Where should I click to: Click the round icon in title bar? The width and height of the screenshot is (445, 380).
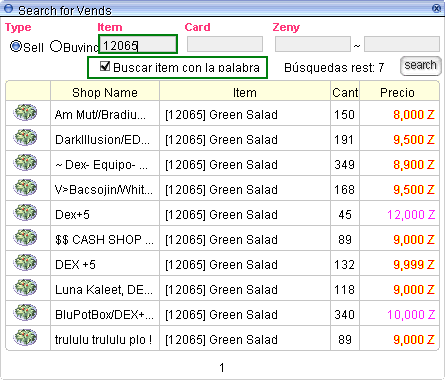pyautogui.click(x=8, y=8)
